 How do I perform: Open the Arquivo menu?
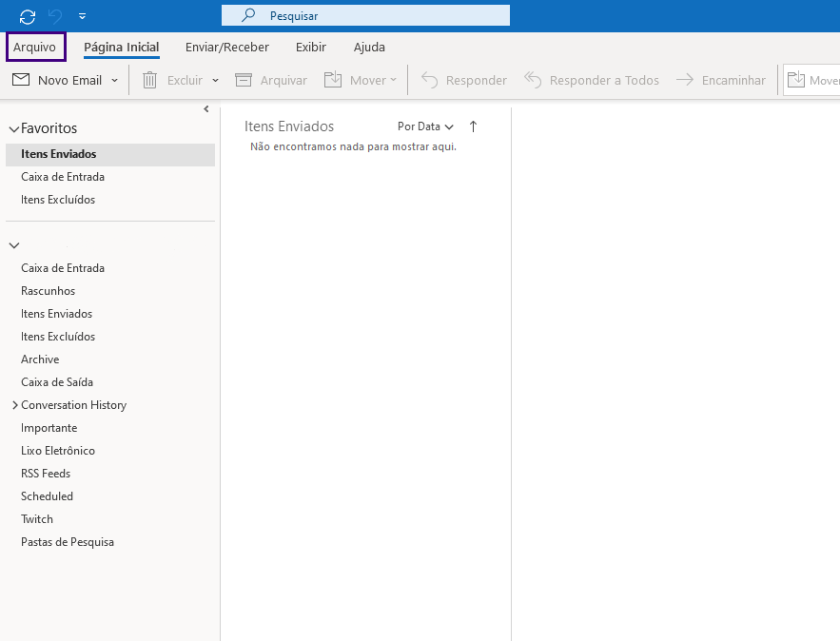click(35, 48)
